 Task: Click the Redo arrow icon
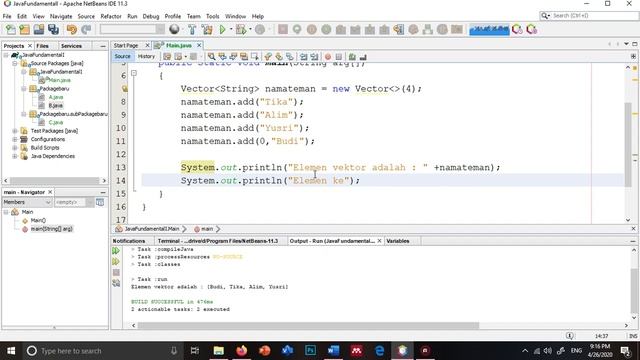point(86,29)
